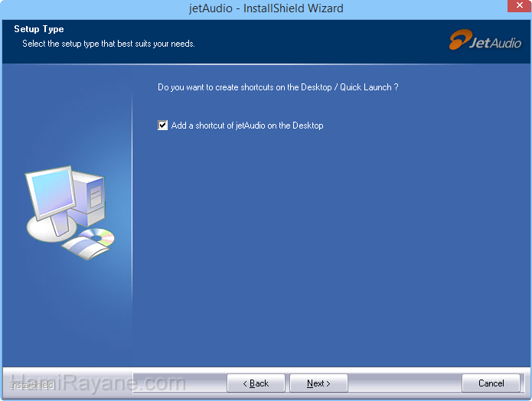The width and height of the screenshot is (532, 401).
Task: Click the JetAudio logo
Action: [485, 40]
